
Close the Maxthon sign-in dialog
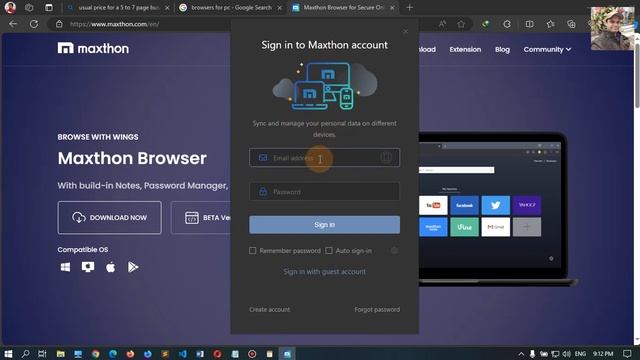(x=405, y=31)
